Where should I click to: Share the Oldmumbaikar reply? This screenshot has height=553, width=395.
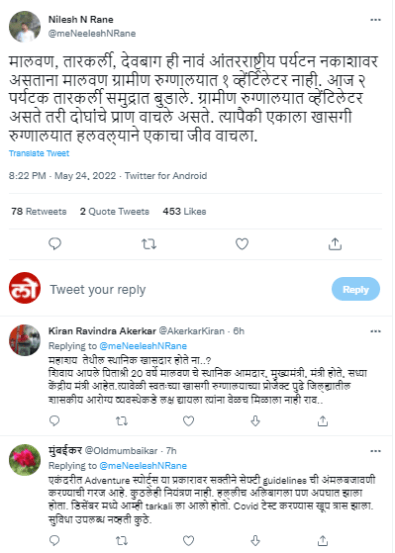pyautogui.click(x=323, y=540)
